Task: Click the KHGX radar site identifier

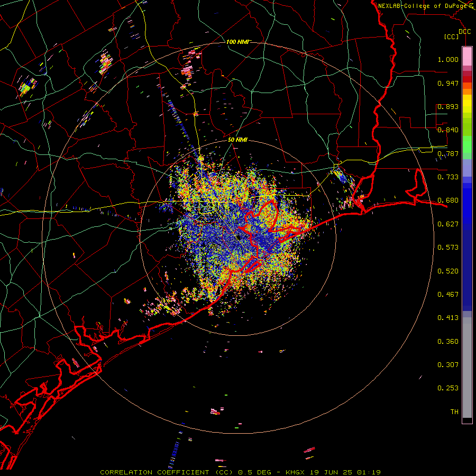Action: click(x=295, y=472)
